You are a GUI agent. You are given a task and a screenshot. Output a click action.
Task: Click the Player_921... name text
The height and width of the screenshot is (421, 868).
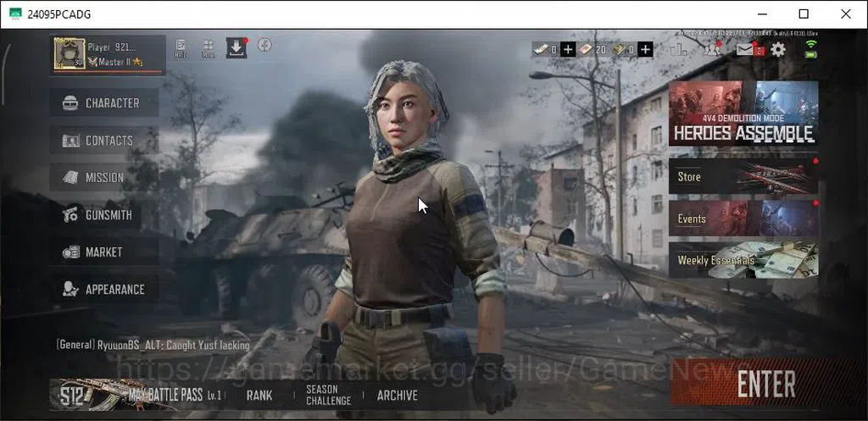point(111,47)
